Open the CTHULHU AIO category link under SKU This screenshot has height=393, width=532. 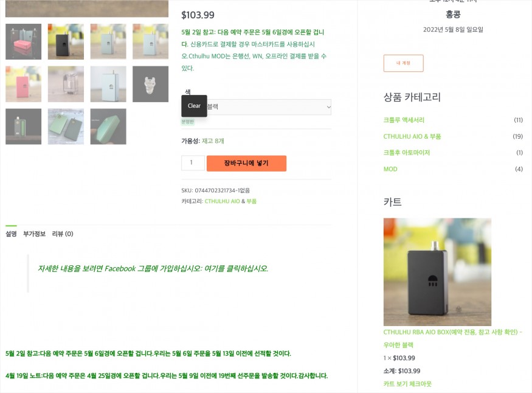(223, 201)
